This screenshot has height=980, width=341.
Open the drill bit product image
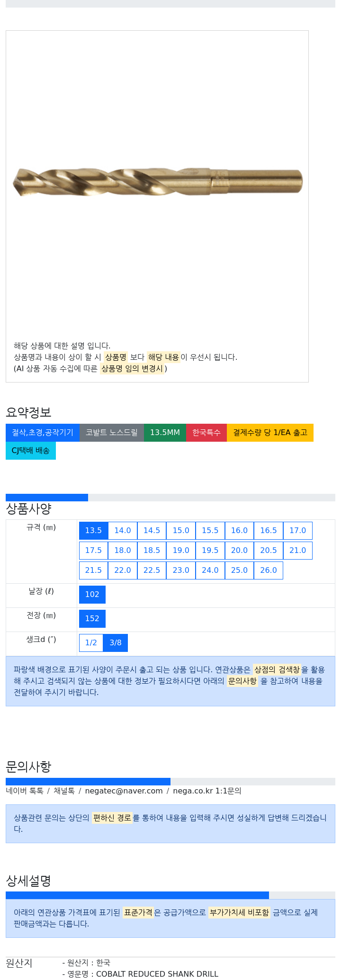tap(157, 182)
